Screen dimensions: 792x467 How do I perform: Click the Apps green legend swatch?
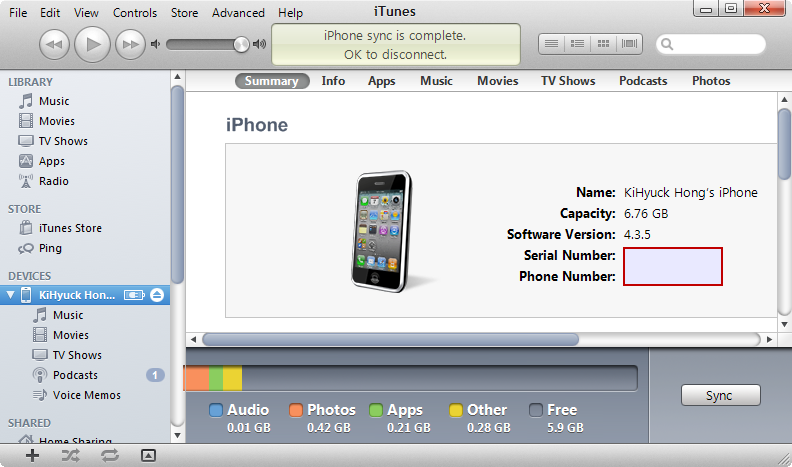click(376, 410)
